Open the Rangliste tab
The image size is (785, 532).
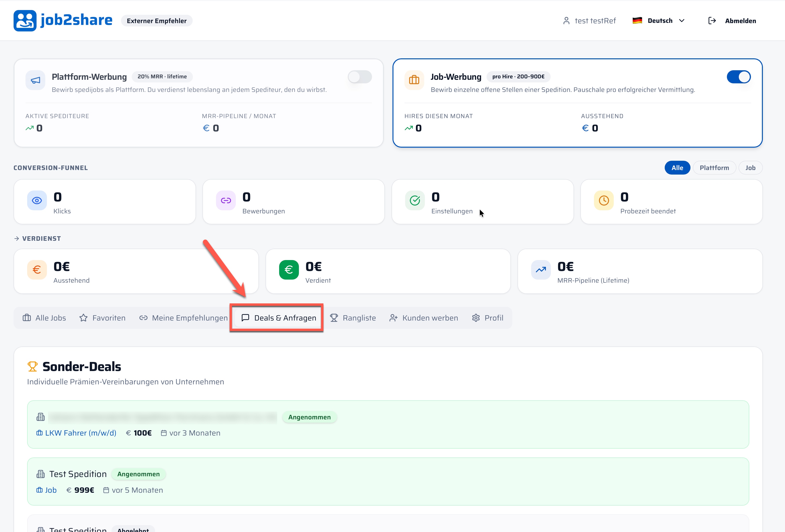(x=353, y=318)
